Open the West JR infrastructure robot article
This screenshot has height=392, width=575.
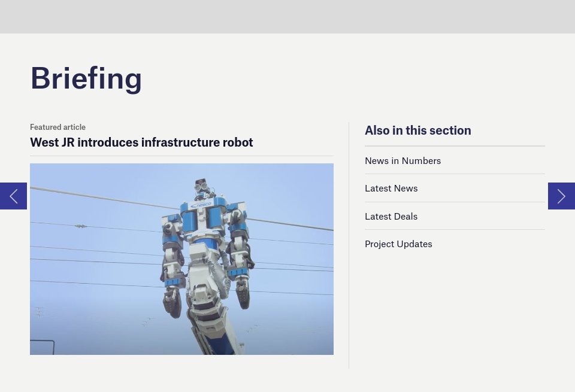pos(141,142)
